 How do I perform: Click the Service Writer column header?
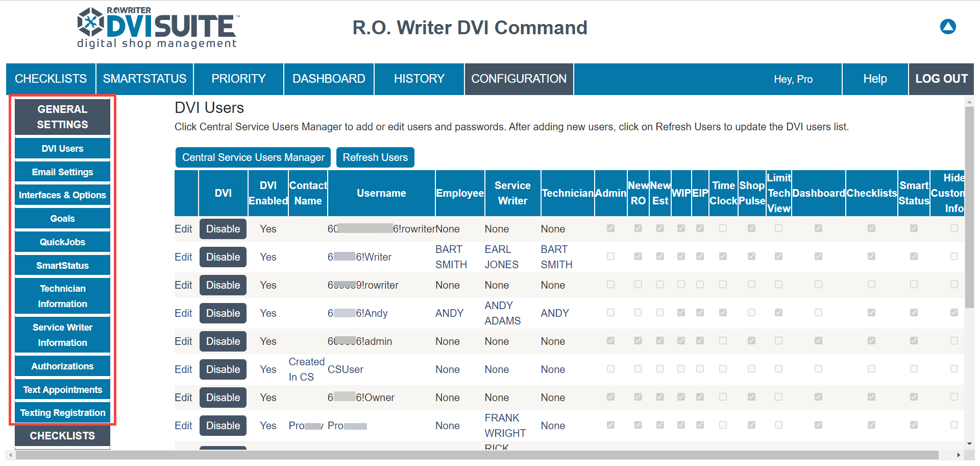tap(512, 193)
